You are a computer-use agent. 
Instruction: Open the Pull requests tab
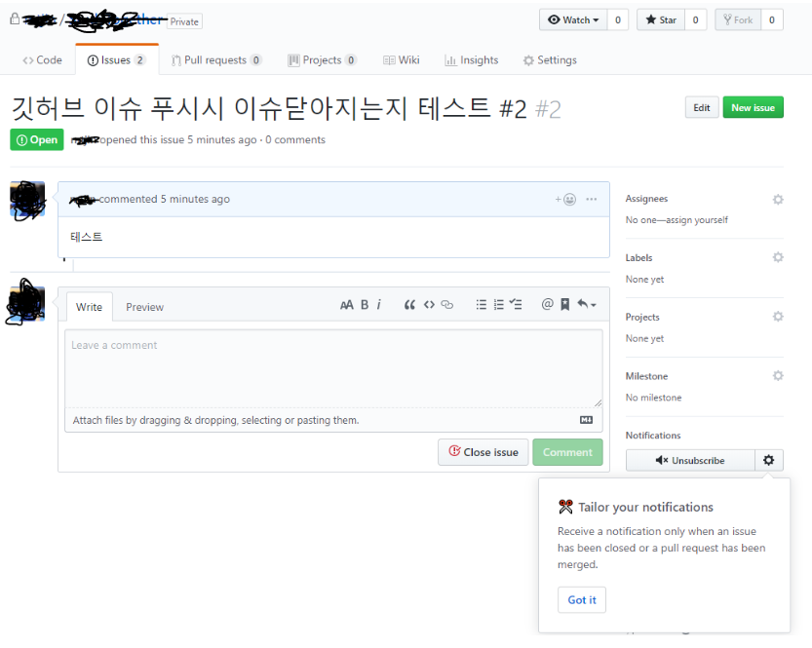(x=216, y=60)
